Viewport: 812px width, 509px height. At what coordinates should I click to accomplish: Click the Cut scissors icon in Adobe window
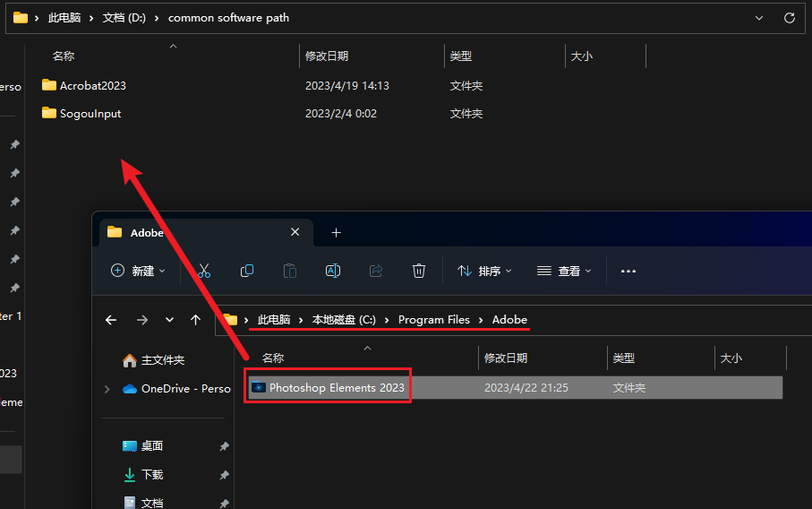204,271
